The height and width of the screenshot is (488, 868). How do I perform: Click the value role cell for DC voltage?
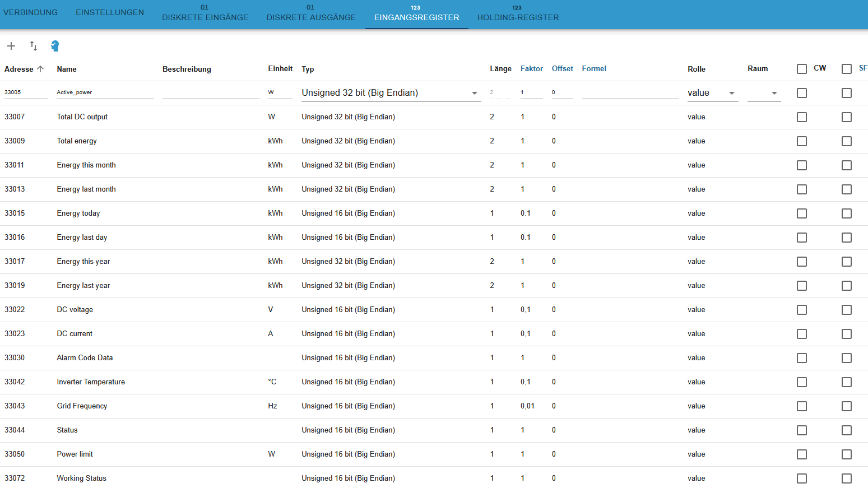pos(697,309)
